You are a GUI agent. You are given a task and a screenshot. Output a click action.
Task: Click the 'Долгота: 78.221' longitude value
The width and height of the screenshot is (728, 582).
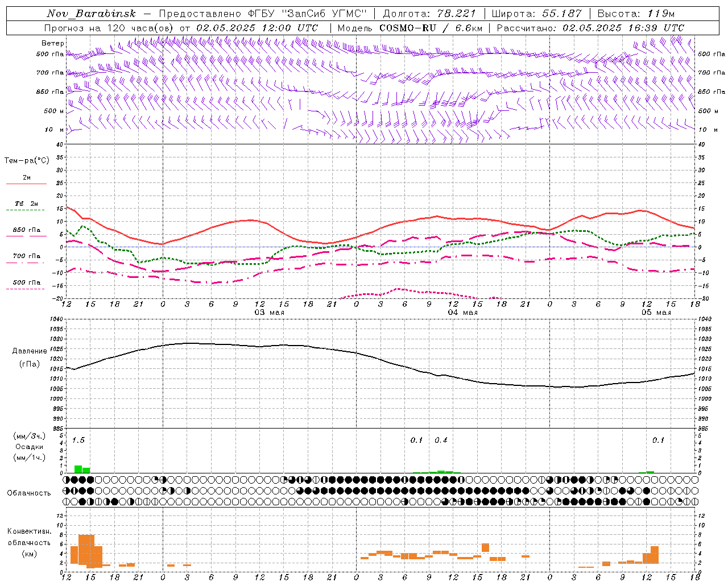429,14
